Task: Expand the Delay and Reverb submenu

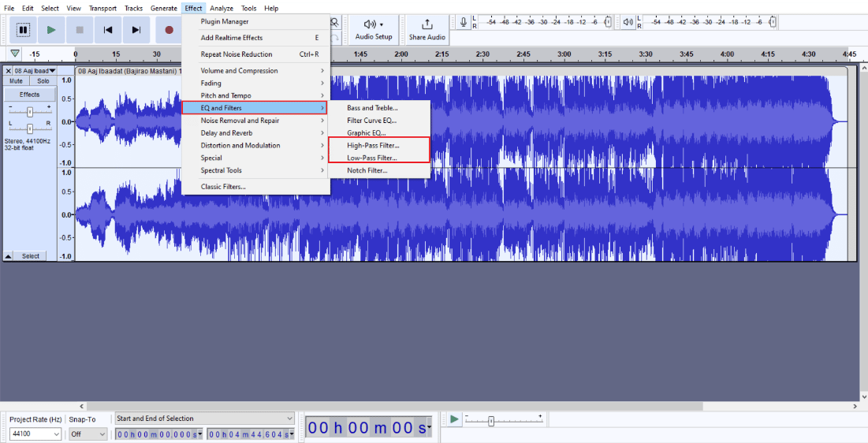Action: [x=255, y=133]
